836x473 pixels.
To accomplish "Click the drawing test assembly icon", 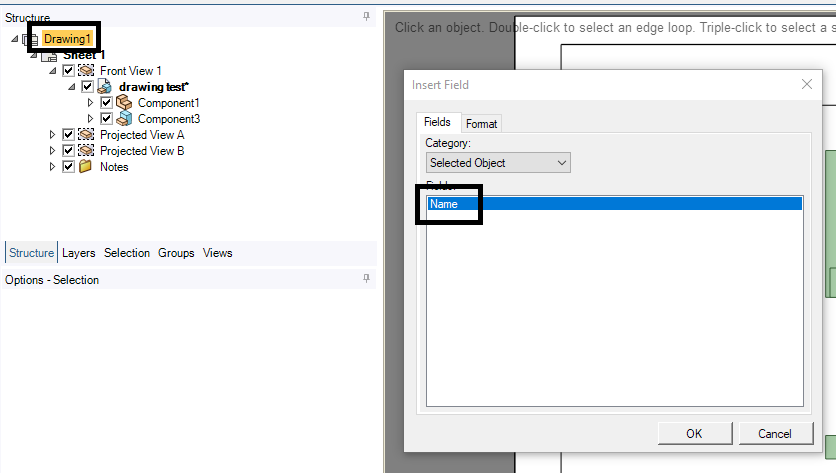I will [x=105, y=86].
